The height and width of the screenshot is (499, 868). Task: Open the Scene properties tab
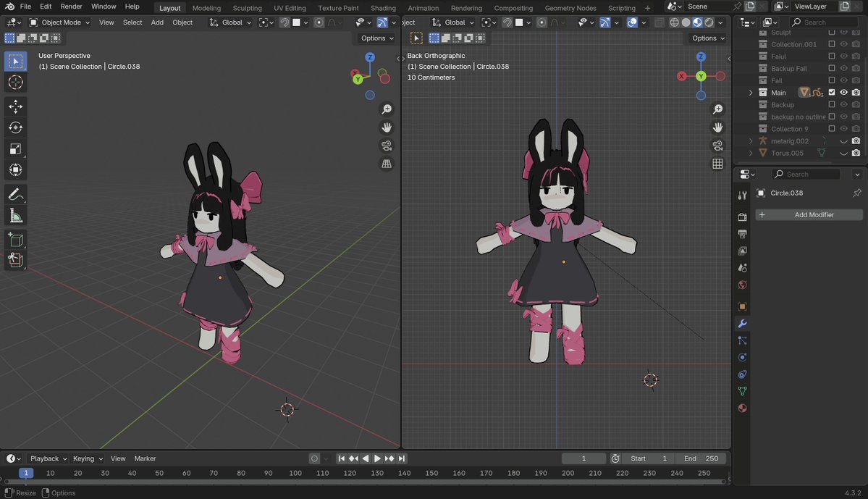(742, 268)
